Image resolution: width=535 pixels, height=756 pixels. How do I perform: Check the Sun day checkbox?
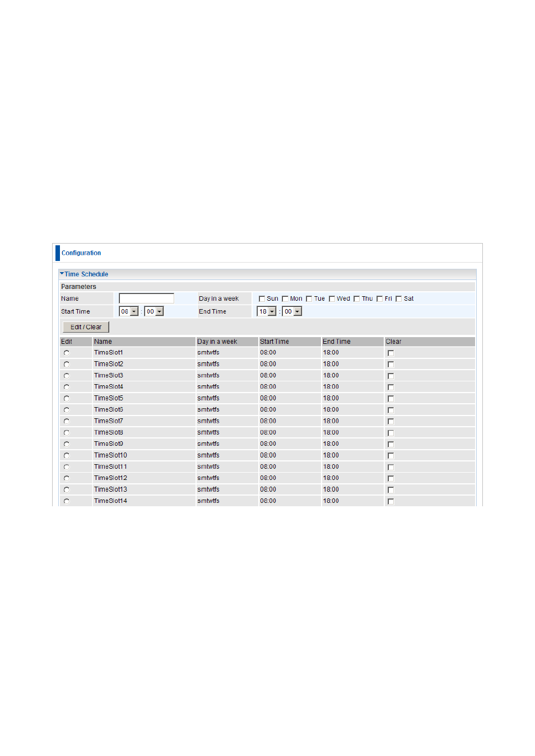point(262,299)
